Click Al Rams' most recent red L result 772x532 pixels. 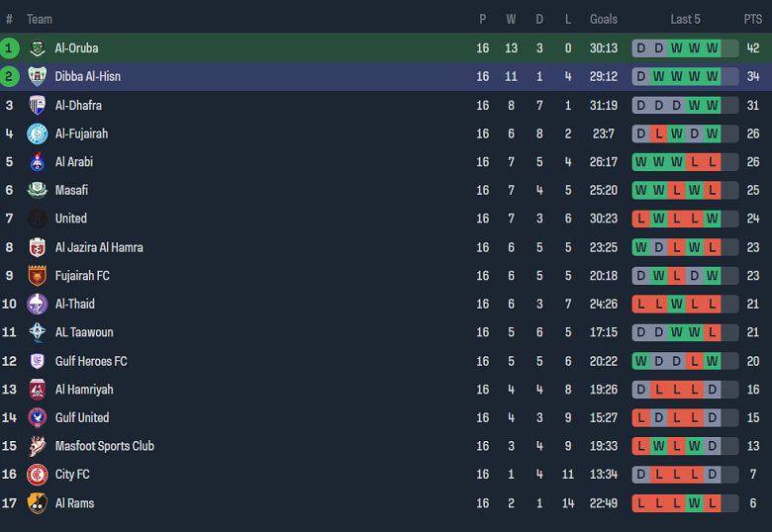click(713, 503)
